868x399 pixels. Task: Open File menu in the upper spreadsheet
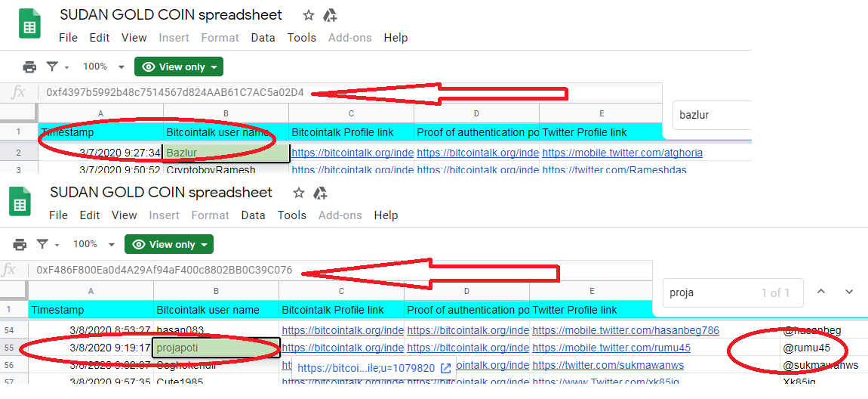coord(68,38)
